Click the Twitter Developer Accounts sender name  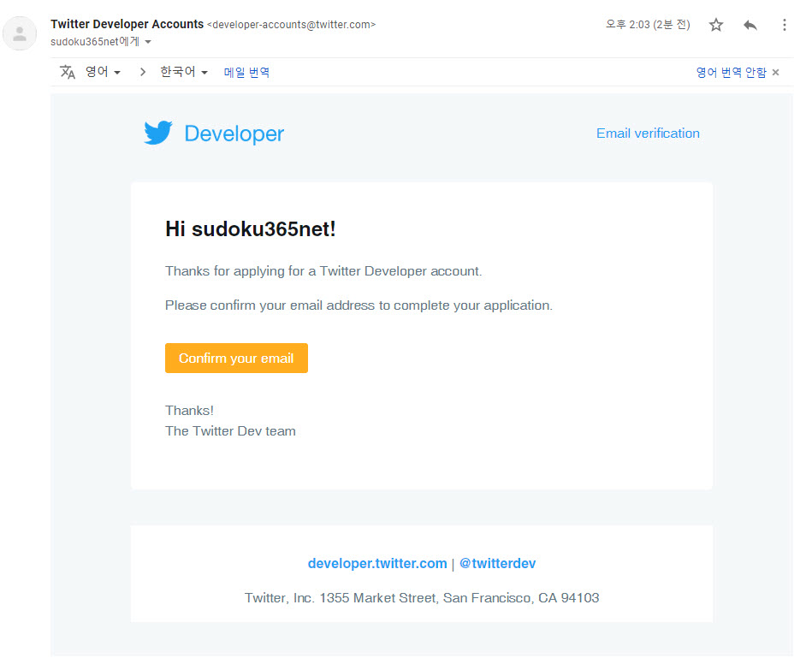tap(127, 24)
